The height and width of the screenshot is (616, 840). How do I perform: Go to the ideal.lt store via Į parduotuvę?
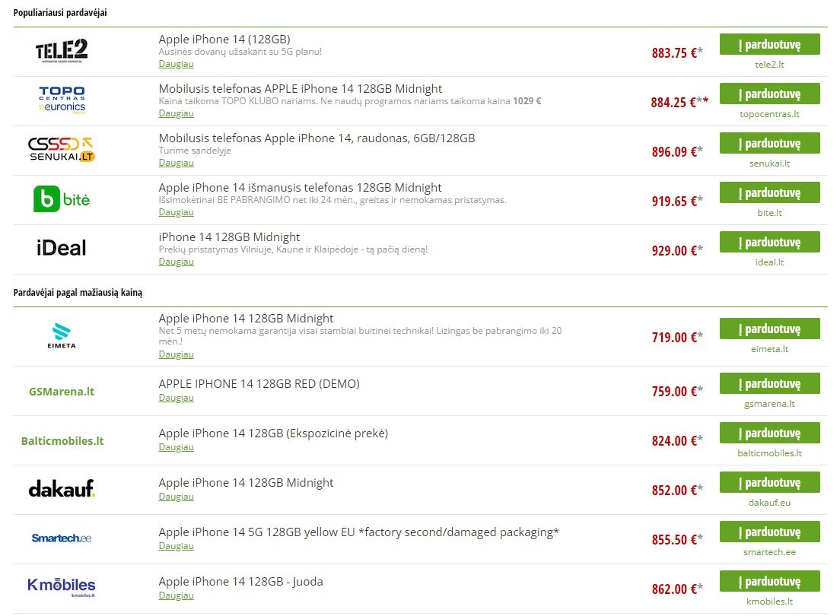click(x=770, y=242)
